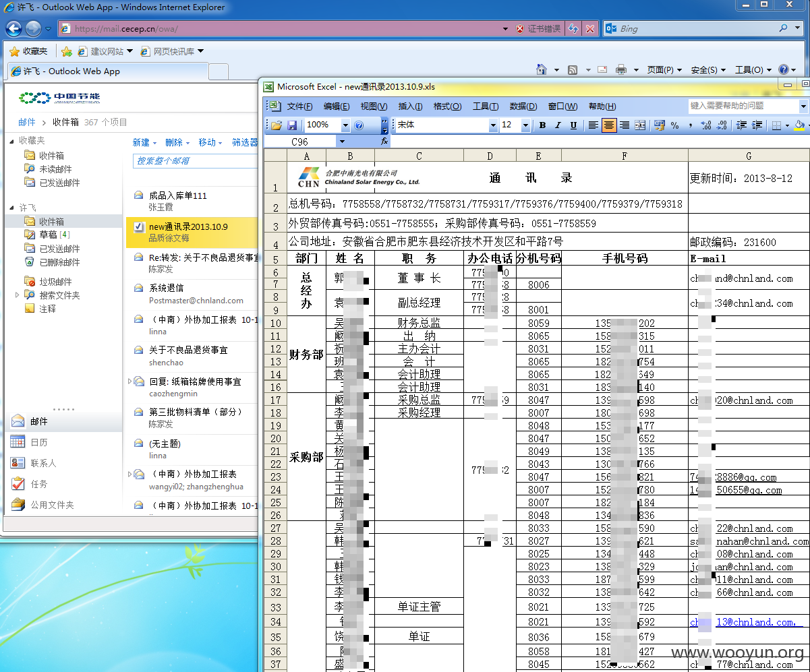
Task: Click Decrease Indent icon in Excel
Action: [741, 125]
